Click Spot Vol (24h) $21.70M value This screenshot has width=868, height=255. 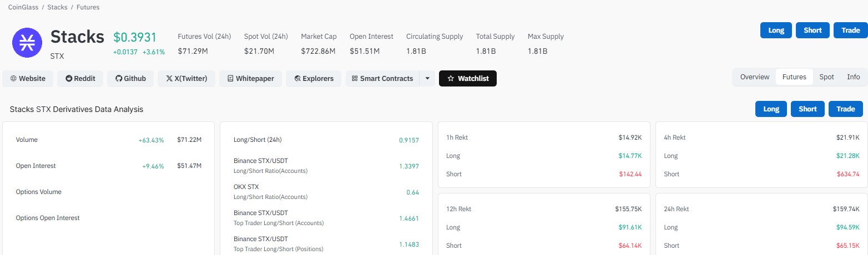[259, 51]
